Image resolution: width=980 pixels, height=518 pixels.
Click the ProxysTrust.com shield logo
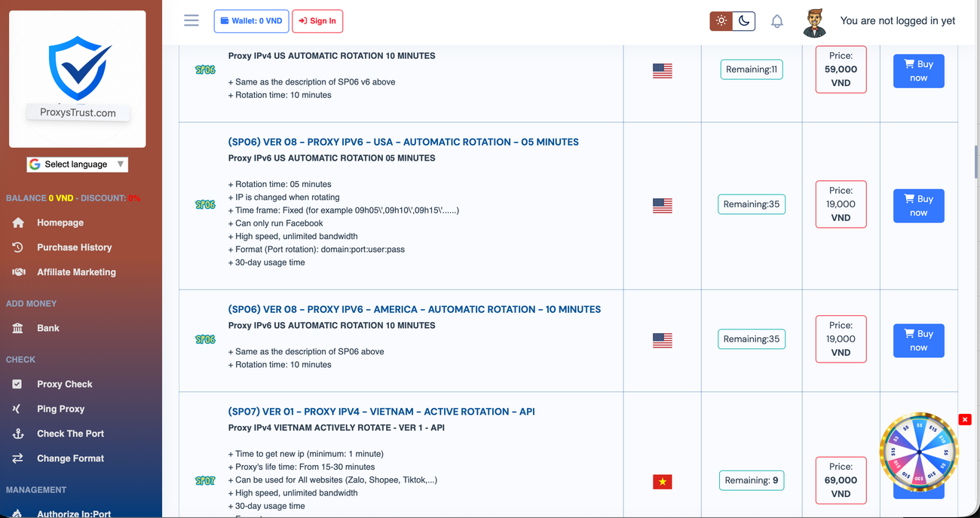78,78
